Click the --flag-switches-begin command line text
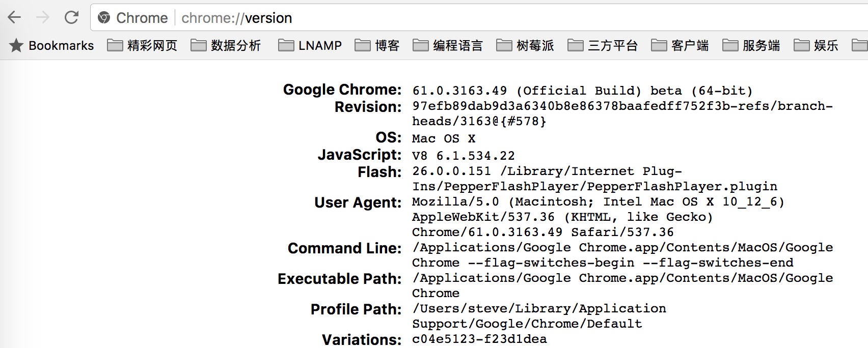The image size is (868, 348). click(551, 263)
